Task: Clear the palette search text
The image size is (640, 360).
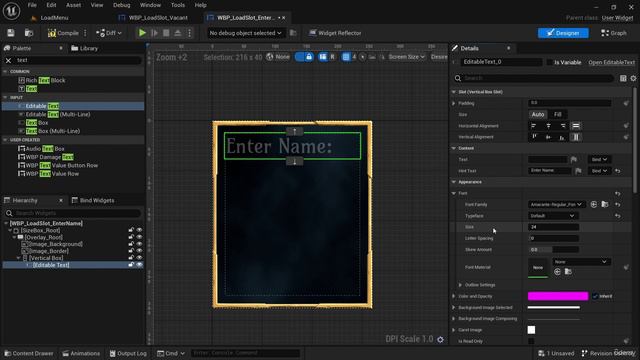Action: point(8,60)
